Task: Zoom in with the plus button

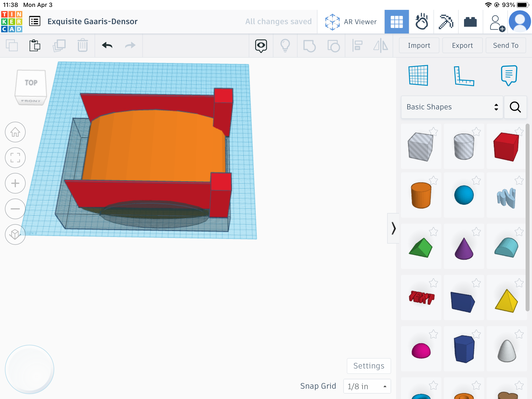Action: 15,183
